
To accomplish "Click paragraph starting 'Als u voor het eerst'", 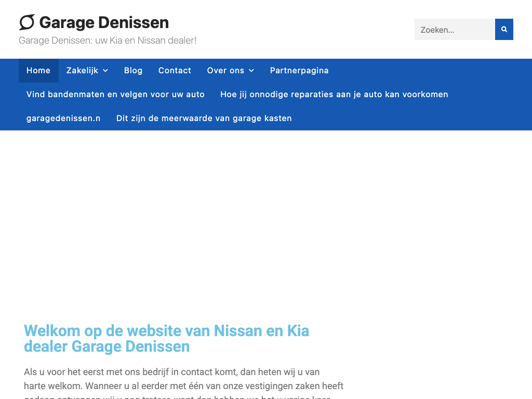I will point(183,383).
